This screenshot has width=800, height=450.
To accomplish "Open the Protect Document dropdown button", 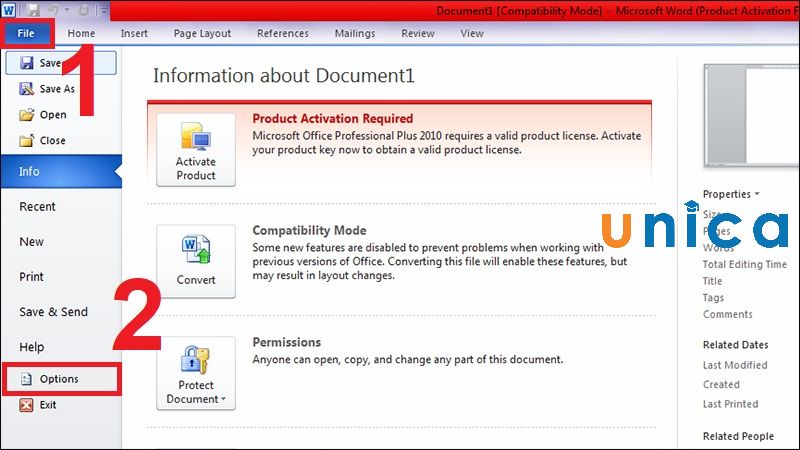I will pos(196,373).
